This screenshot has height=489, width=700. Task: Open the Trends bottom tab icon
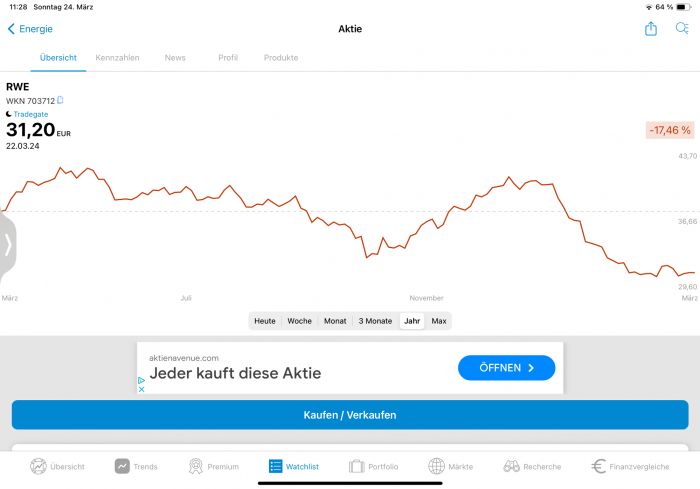point(122,466)
